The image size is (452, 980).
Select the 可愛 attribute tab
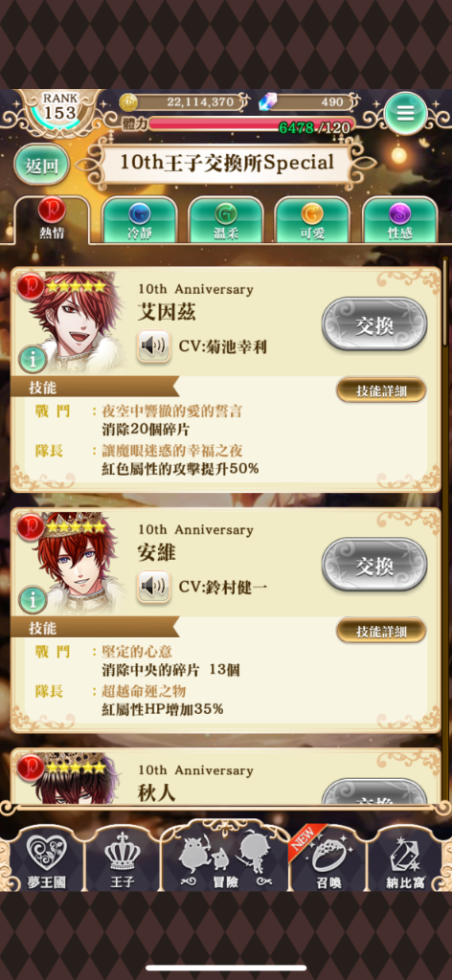point(312,220)
